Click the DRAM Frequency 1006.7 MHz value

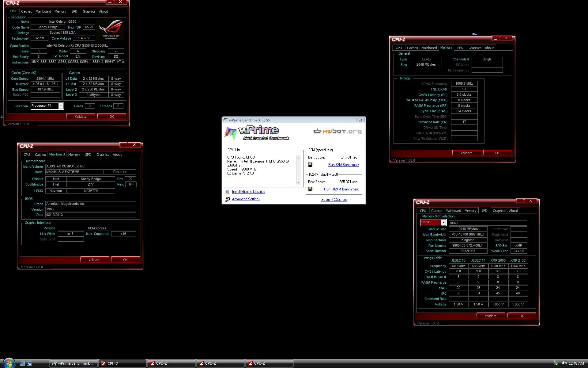464,83
